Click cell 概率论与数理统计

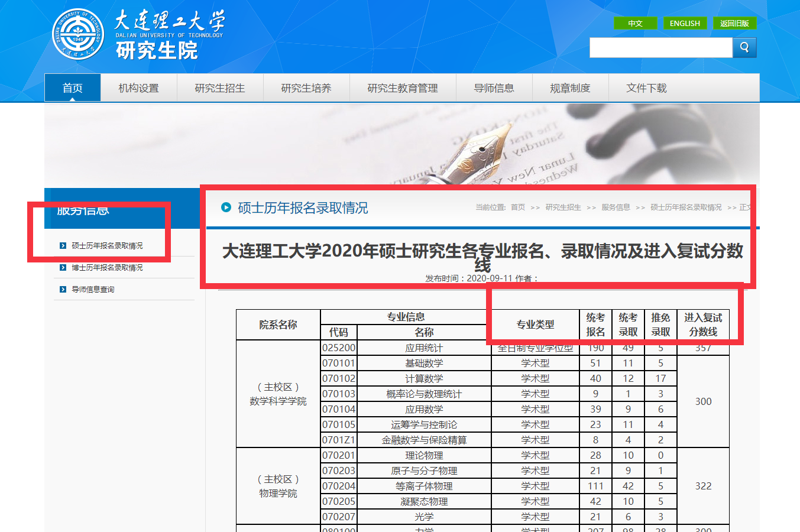click(x=424, y=394)
